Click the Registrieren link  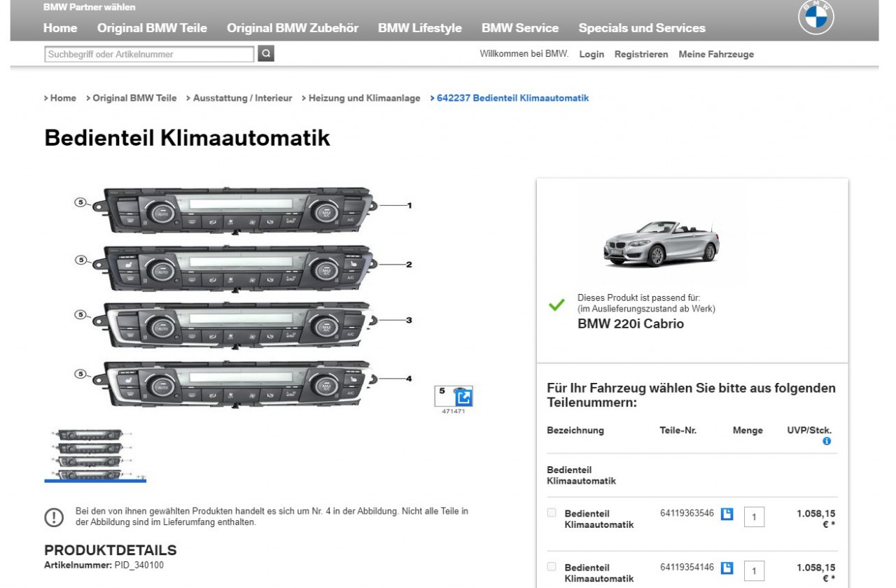point(641,54)
